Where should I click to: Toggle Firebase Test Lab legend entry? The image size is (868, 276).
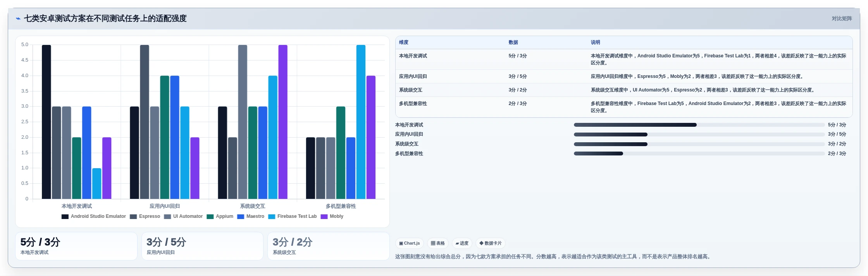[x=293, y=216]
